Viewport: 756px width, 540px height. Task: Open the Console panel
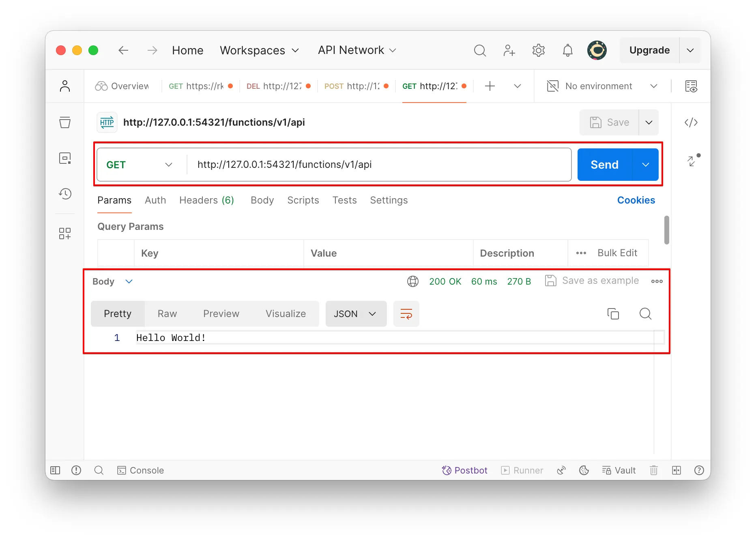coord(140,470)
